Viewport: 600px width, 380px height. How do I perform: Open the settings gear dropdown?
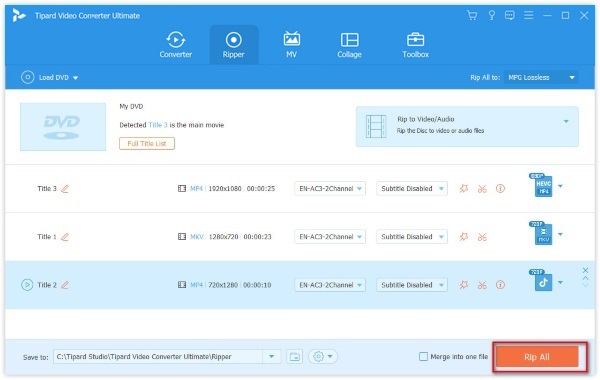323,357
